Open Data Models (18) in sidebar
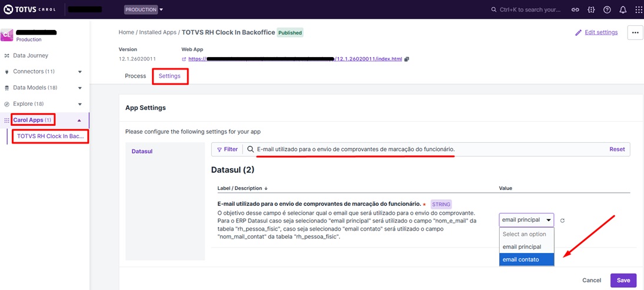Screen dimensions: 644x290 pos(35,88)
